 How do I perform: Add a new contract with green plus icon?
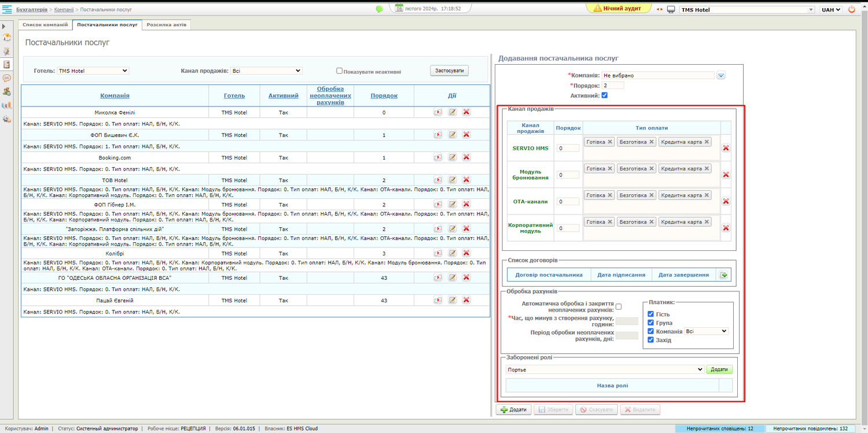coord(723,275)
